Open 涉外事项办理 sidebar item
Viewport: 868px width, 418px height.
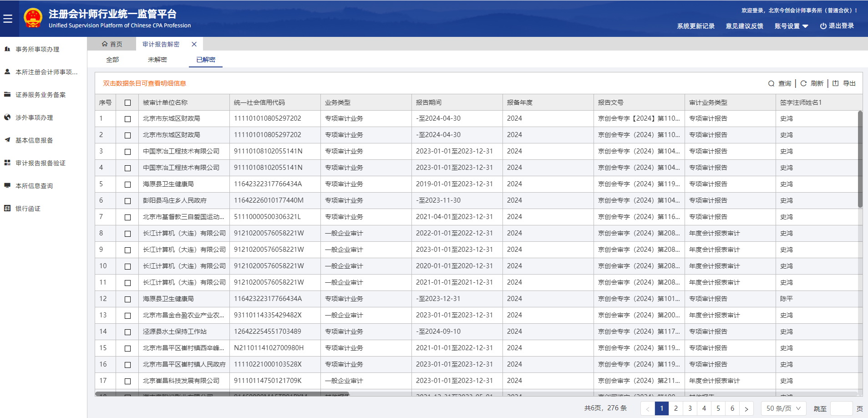[x=34, y=117]
